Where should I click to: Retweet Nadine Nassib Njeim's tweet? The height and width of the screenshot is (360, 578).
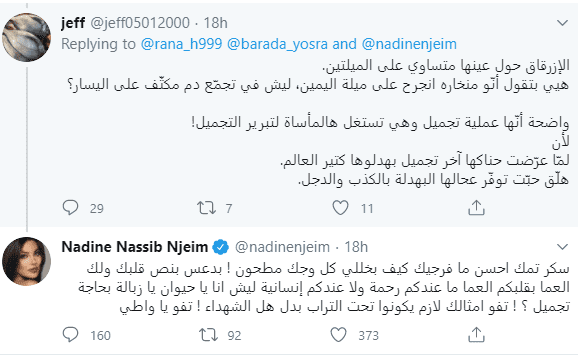(208, 335)
